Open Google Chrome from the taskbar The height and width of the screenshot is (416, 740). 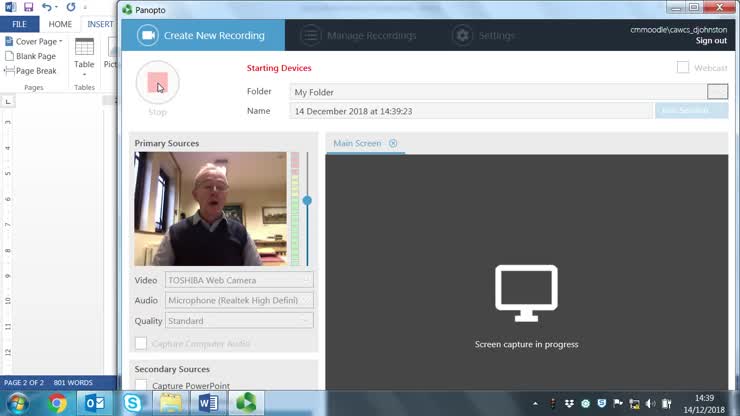[57, 403]
